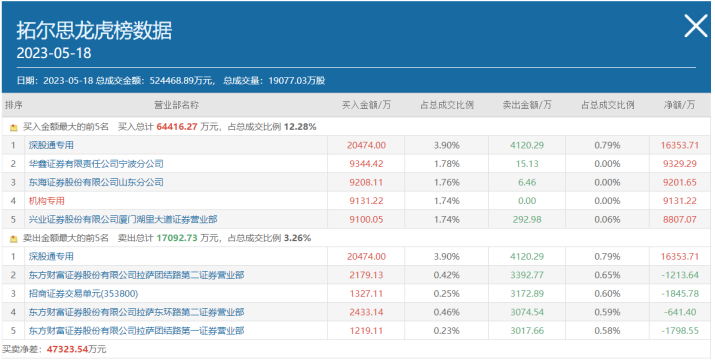Click total volume 19077.03万股

coord(297,81)
